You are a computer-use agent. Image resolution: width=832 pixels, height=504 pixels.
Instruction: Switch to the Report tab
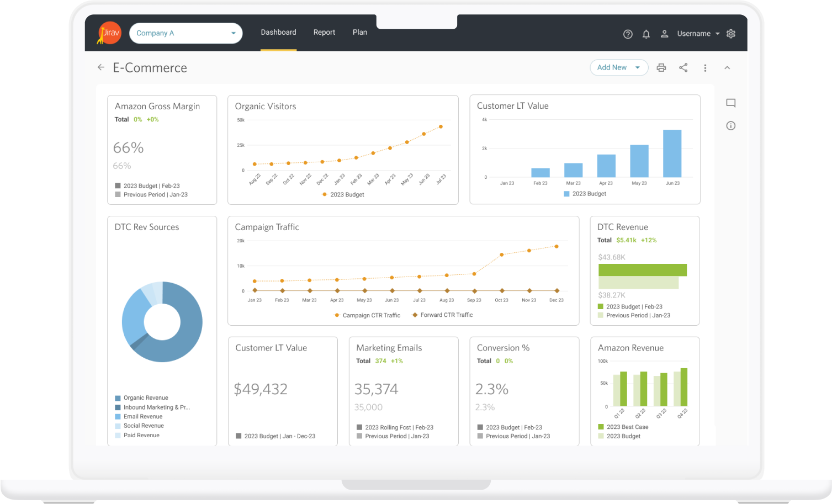[324, 32]
